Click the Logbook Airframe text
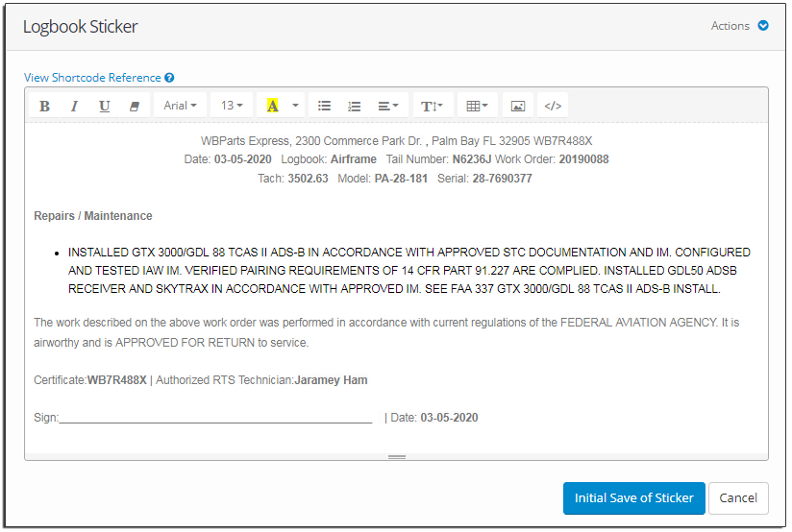The width and height of the screenshot is (792, 532). coord(329,159)
